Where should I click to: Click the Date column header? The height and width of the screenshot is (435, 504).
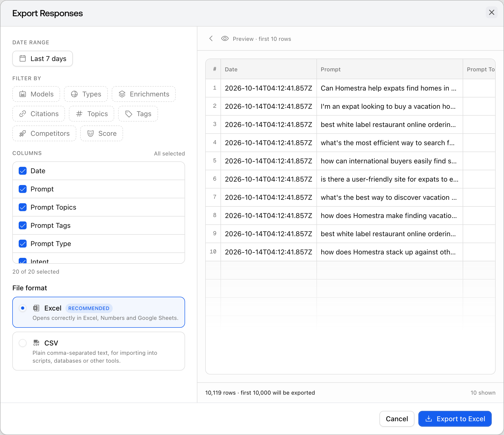(268, 69)
